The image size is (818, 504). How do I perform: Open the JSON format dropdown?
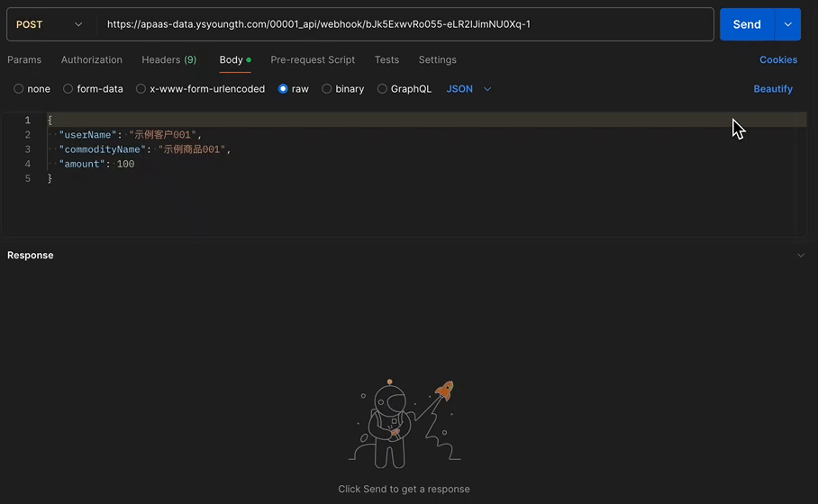click(x=468, y=89)
